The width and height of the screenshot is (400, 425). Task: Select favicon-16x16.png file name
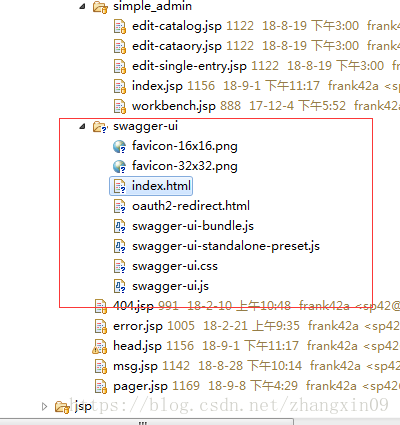click(x=185, y=146)
